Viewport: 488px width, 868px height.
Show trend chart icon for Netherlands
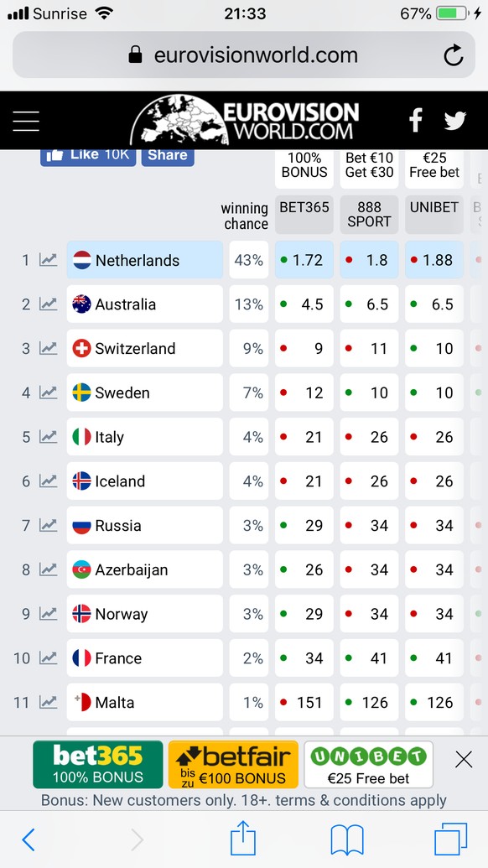[48, 260]
